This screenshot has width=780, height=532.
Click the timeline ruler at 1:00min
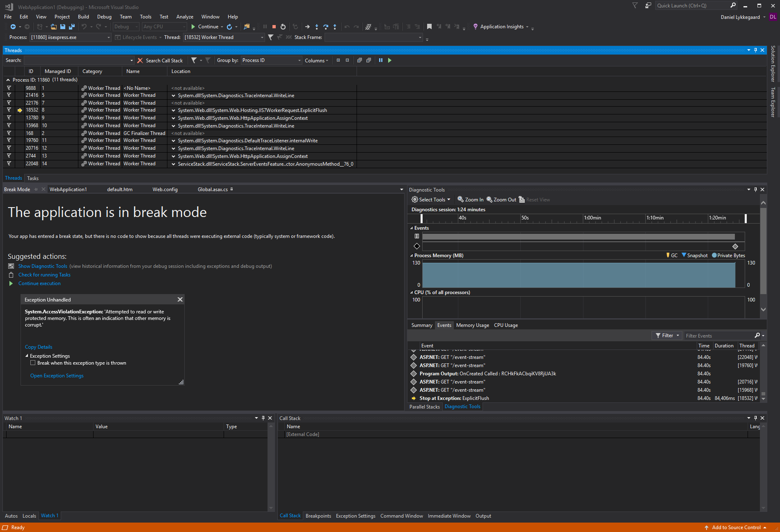pyautogui.click(x=592, y=218)
